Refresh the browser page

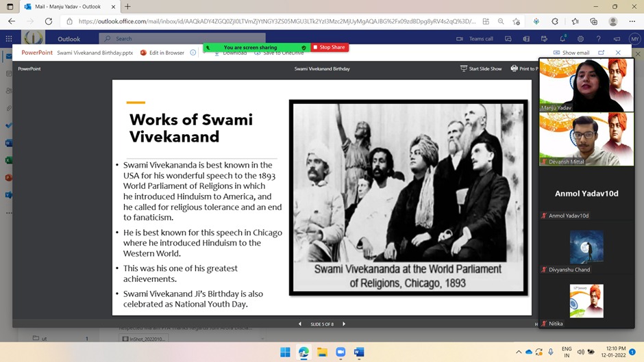[48, 21]
